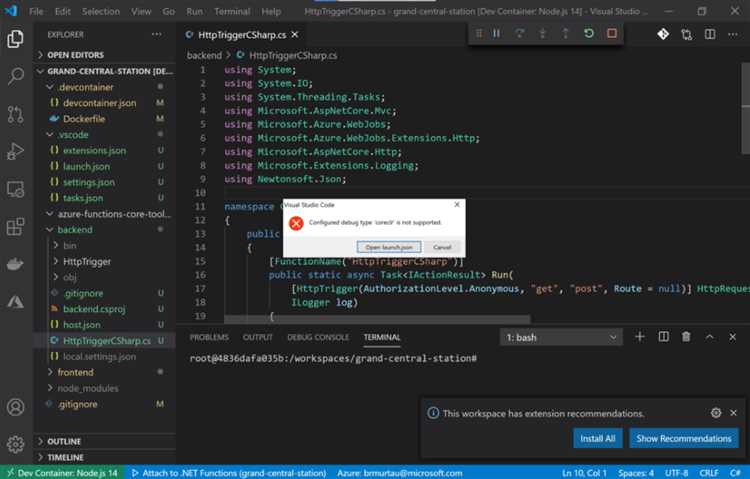Pause the debug session
The height and width of the screenshot is (479, 750).
click(496, 33)
